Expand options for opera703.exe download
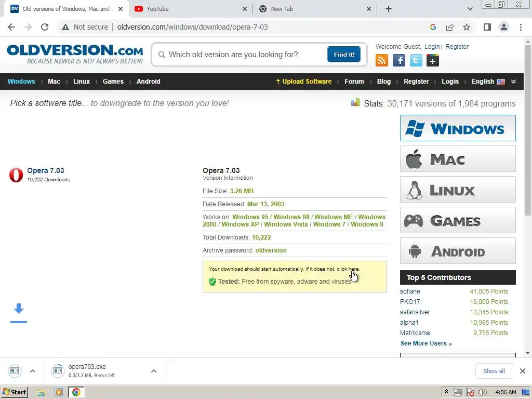Viewport: 532px width, 399px height. [x=154, y=371]
